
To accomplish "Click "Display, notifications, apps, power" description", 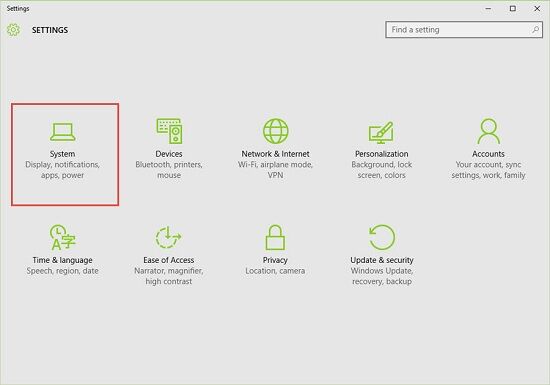I will [62, 170].
